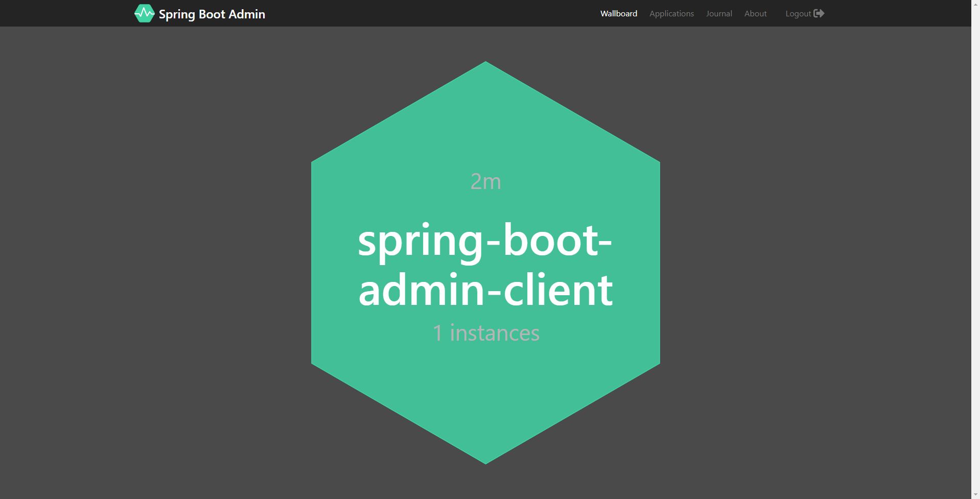Screen dimensions: 980x499
Task: Click the hexagon's top tip
Action: click(485, 66)
